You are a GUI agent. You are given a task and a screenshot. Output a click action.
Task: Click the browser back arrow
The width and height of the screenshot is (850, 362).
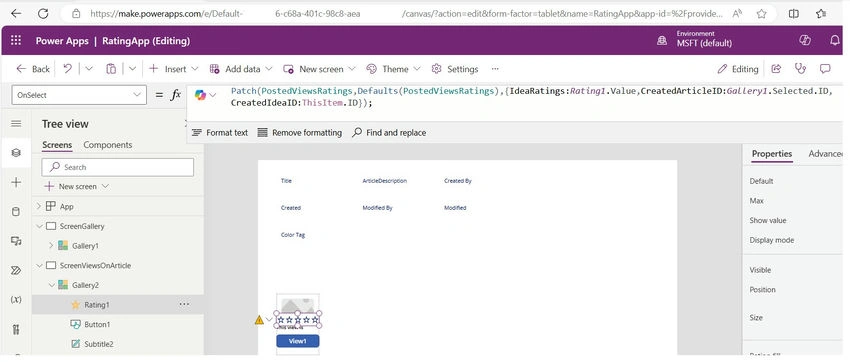[16, 14]
